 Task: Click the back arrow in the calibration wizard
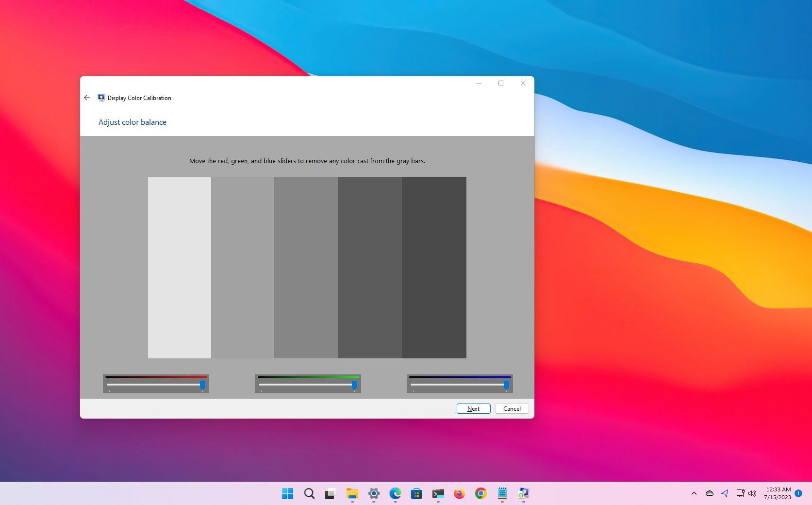tap(87, 98)
